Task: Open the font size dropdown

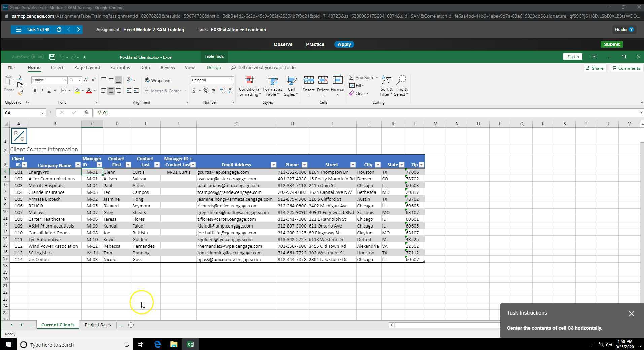Action: [79, 80]
